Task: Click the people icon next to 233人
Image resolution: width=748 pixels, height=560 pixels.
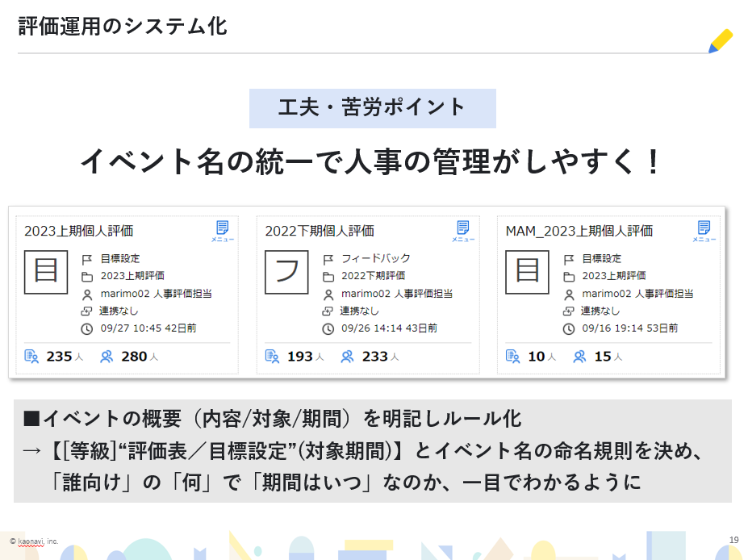Action: 348,356
